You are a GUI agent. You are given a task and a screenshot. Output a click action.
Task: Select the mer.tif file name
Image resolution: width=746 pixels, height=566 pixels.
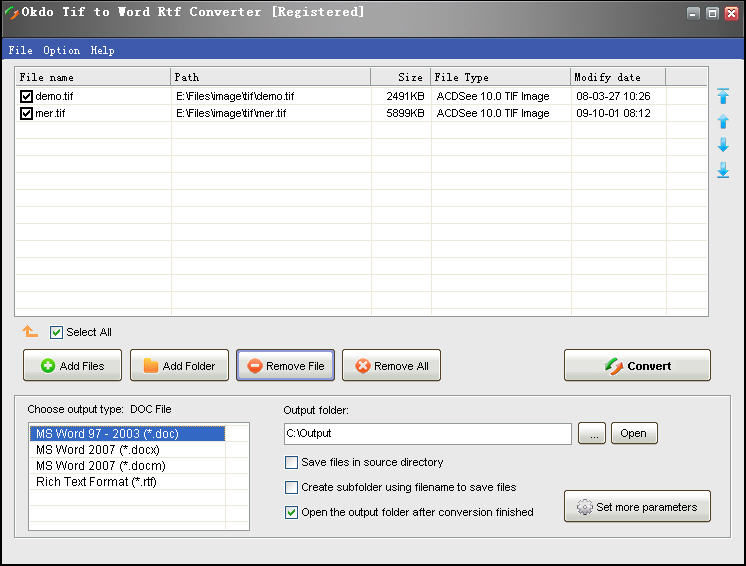tap(50, 113)
